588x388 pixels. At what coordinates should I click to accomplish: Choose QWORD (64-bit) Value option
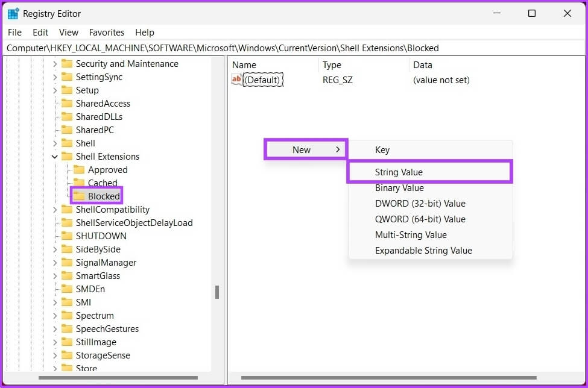(430, 219)
